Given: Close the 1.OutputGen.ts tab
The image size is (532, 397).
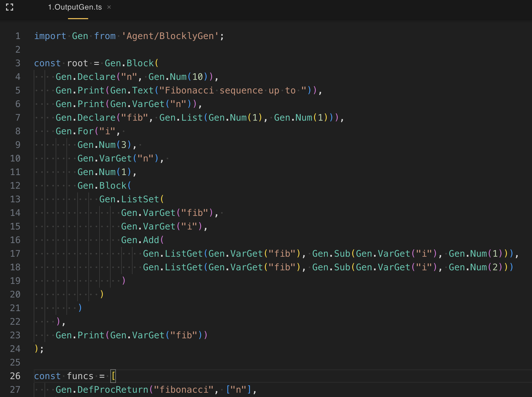Looking at the screenshot, I should [x=109, y=7].
